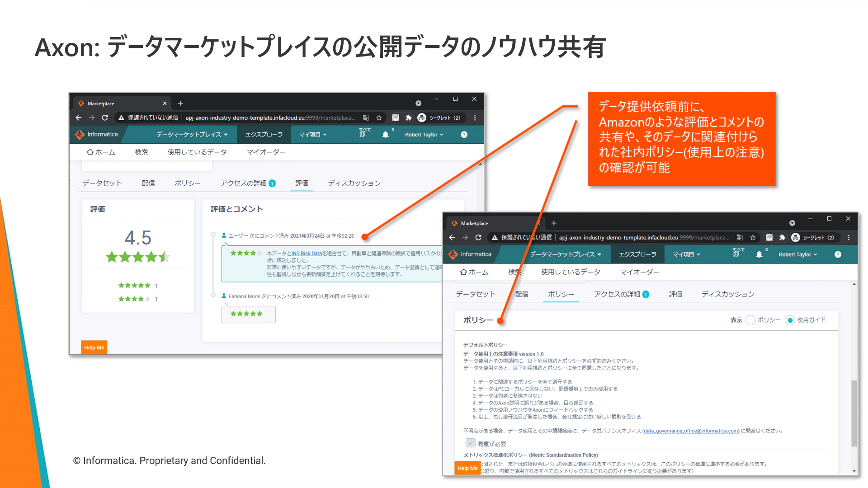Image resolution: width=868 pixels, height=488 pixels.
Task: Click Help Me button in front window
Action: [467, 468]
